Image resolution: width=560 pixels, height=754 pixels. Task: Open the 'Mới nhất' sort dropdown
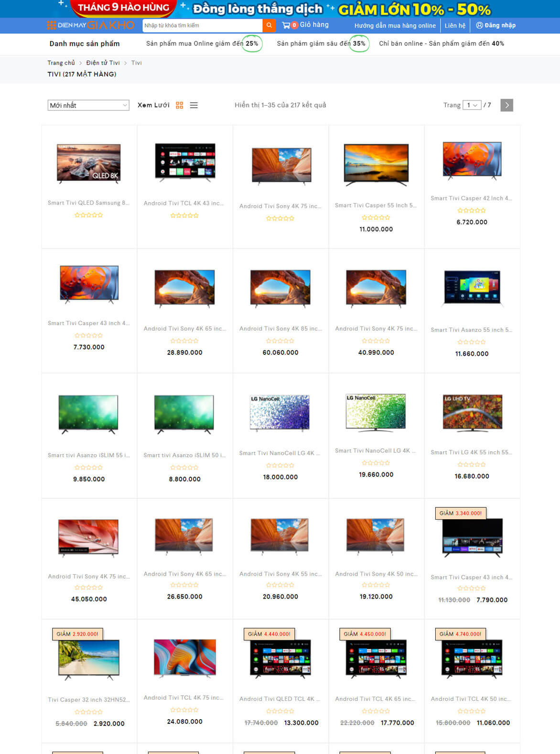[x=88, y=105]
